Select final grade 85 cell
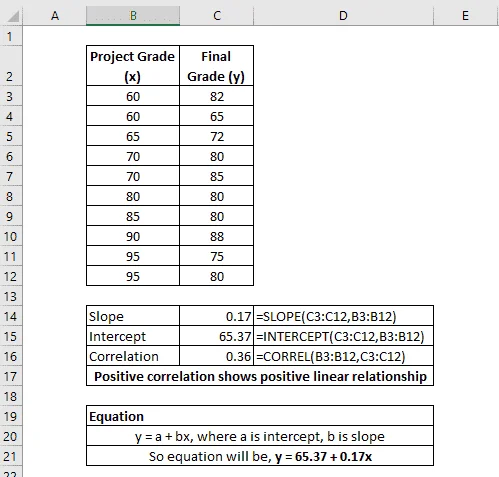This screenshot has width=499, height=477. tap(217, 176)
